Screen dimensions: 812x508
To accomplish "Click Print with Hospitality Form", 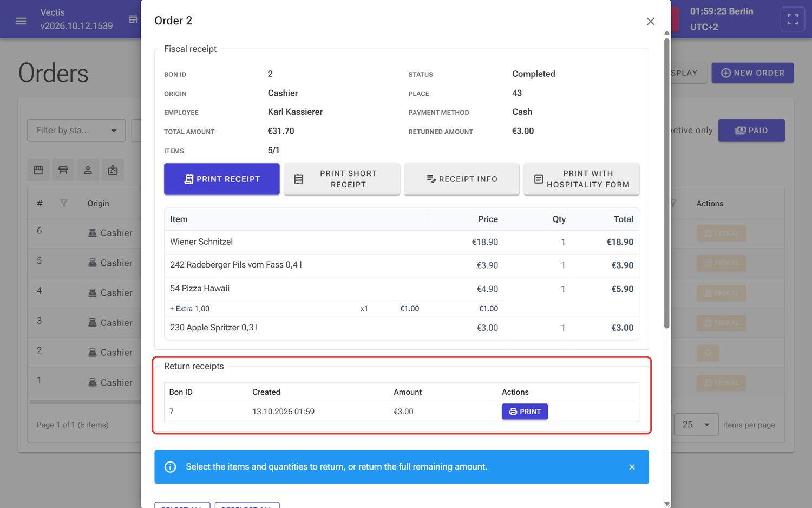I will [x=581, y=179].
